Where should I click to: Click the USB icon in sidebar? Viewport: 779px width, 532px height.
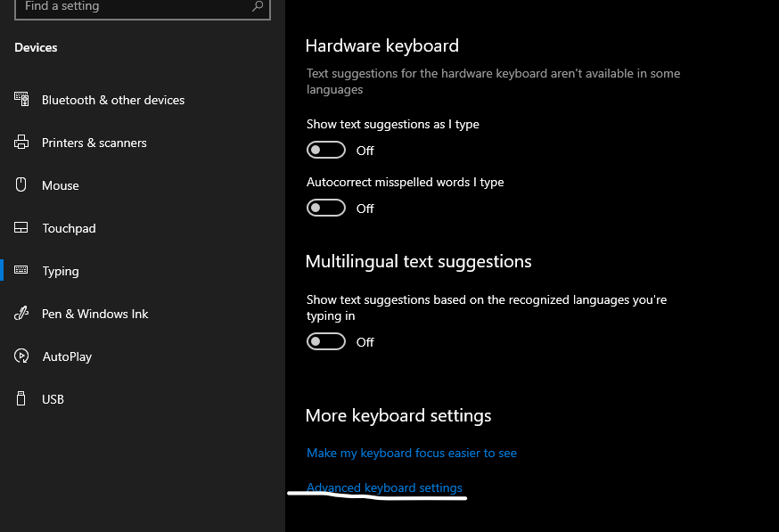(x=20, y=398)
